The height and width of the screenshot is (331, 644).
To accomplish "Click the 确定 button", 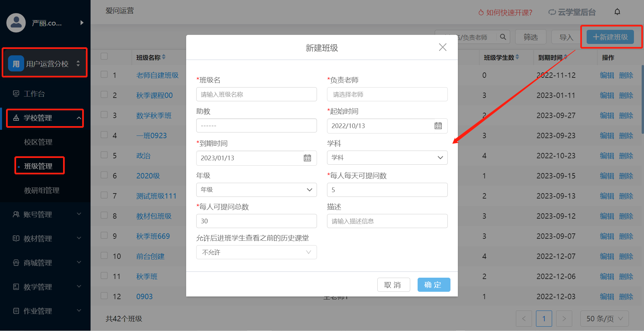I will [434, 285].
